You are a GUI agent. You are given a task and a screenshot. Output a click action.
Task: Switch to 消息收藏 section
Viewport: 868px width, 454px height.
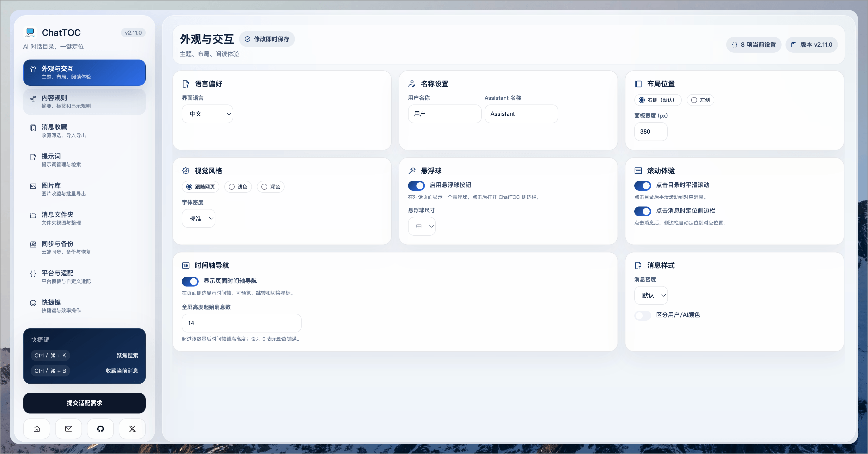(x=84, y=131)
